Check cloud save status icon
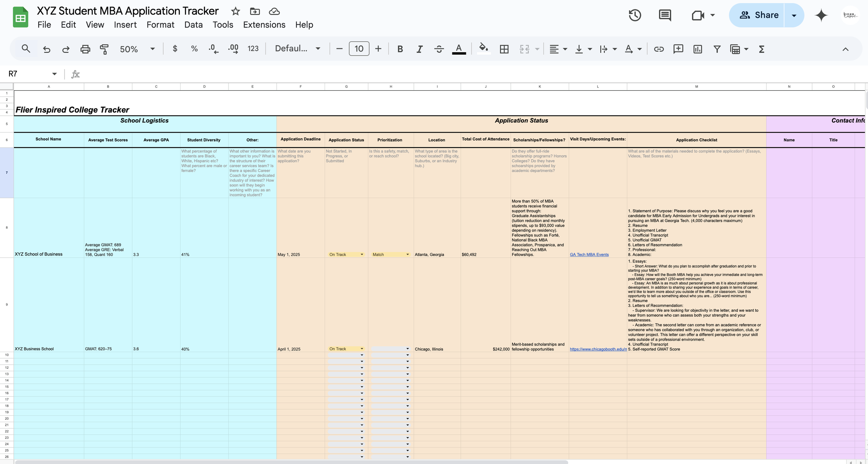868x464 pixels. click(274, 11)
